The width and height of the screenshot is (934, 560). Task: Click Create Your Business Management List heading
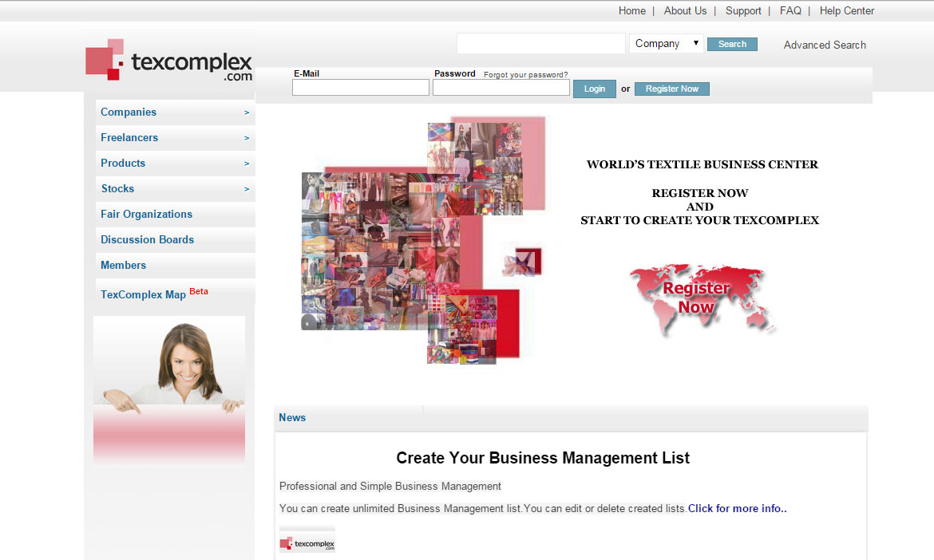tap(543, 458)
